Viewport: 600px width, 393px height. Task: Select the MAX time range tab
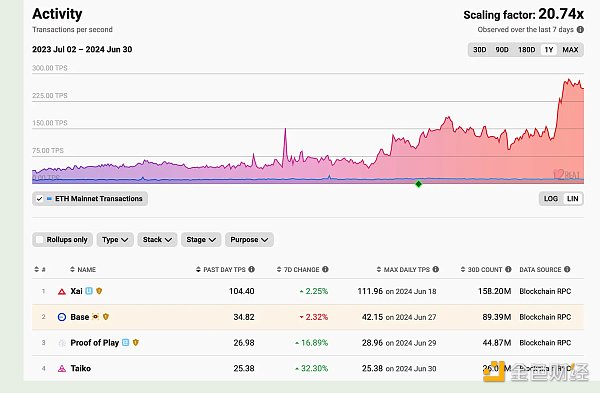tap(570, 50)
